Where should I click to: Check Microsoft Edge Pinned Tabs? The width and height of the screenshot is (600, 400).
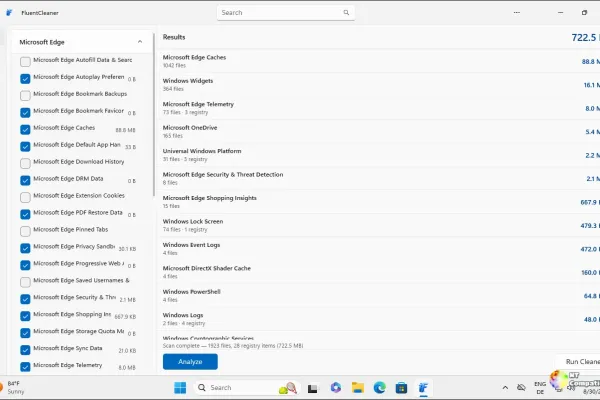pos(25,231)
